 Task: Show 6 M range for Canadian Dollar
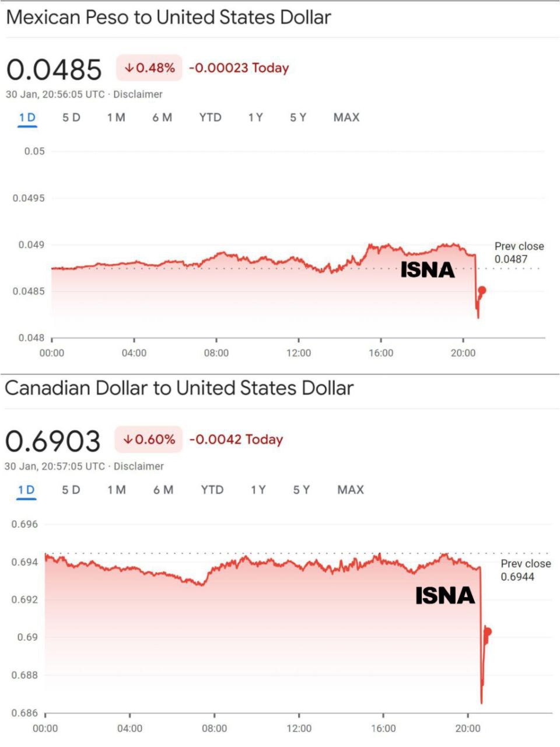[x=163, y=490]
